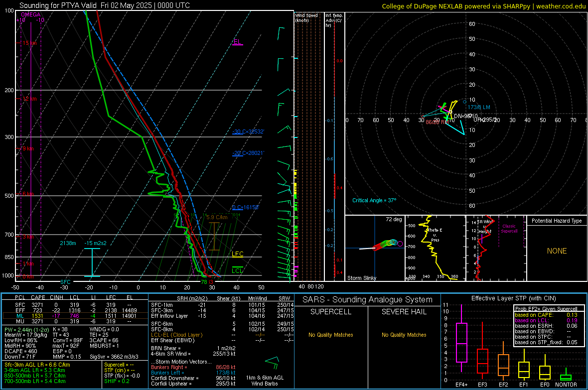Screen dimensions: 588x390
Task: Select the 'Eff Inflow Layer' row label
Action: coord(169,316)
